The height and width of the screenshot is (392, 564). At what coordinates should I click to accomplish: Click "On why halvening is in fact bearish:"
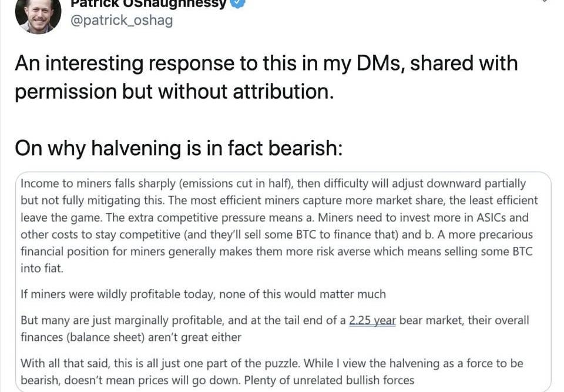pos(178,148)
